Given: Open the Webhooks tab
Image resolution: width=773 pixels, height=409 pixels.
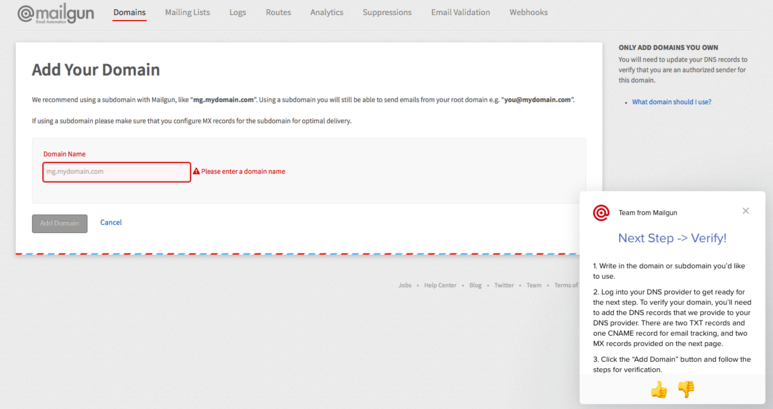Looking at the screenshot, I should [x=528, y=12].
